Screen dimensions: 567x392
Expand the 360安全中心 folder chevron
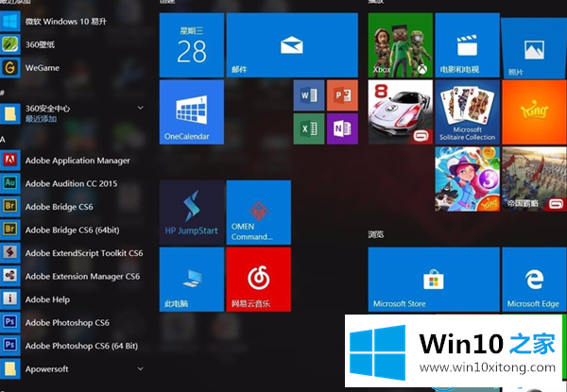coord(140,108)
